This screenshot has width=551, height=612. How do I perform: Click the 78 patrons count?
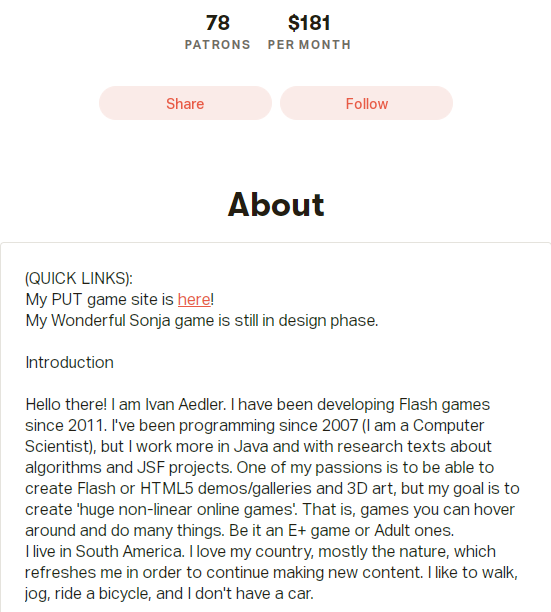click(218, 23)
